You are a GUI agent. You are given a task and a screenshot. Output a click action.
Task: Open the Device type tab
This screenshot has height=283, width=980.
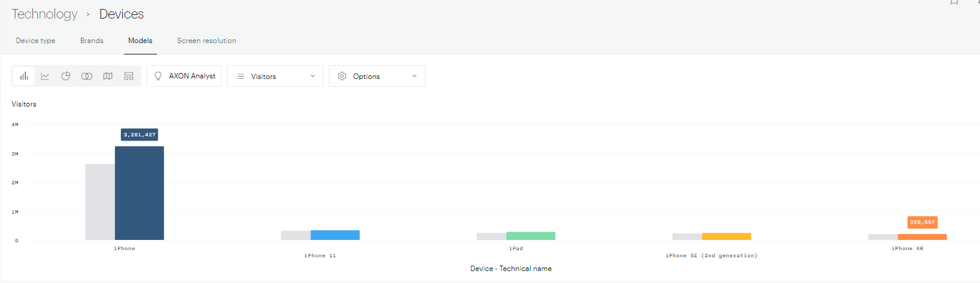point(35,41)
